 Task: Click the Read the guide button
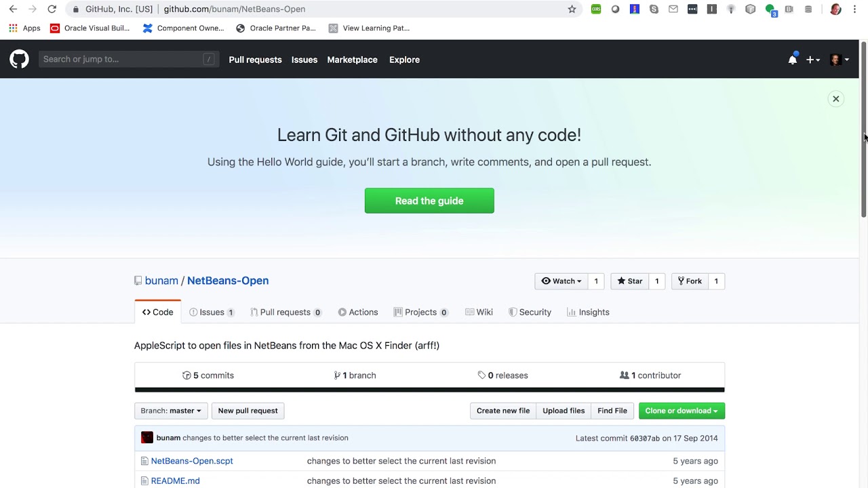[x=429, y=201]
